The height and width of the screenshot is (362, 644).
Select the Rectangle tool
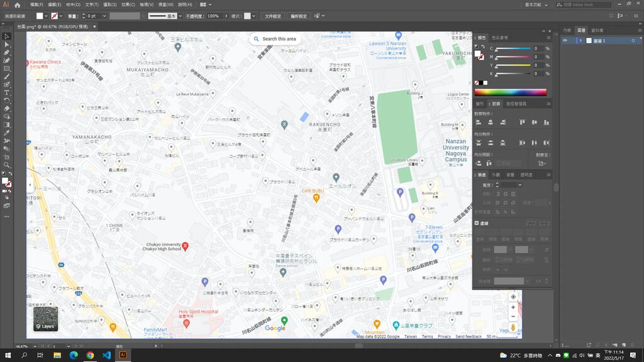(x=6, y=69)
